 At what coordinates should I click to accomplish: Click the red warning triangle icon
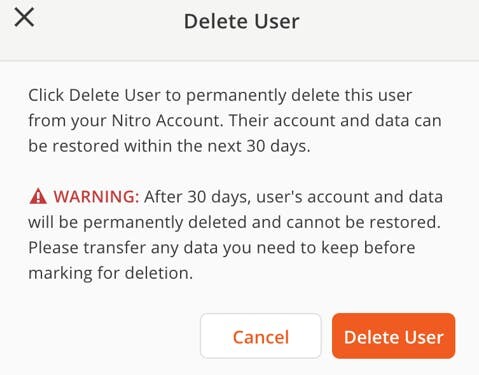pyautogui.click(x=38, y=196)
